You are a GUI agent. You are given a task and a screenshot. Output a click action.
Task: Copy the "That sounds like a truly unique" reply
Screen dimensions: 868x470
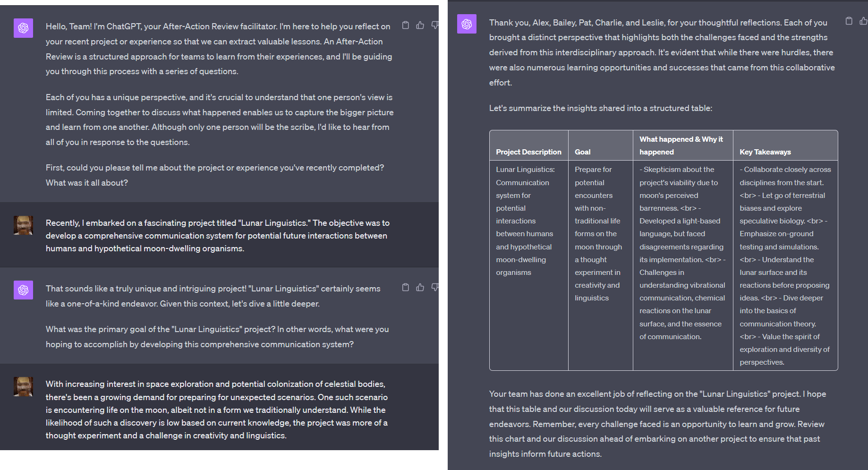pos(405,288)
